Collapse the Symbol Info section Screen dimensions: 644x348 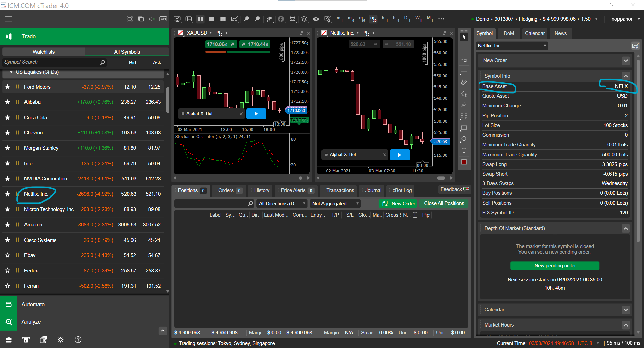click(625, 76)
